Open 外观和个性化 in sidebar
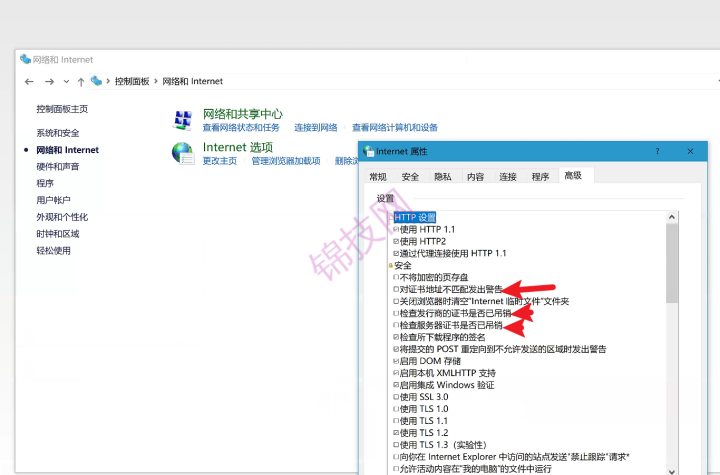This screenshot has width=720, height=475. [x=62, y=217]
